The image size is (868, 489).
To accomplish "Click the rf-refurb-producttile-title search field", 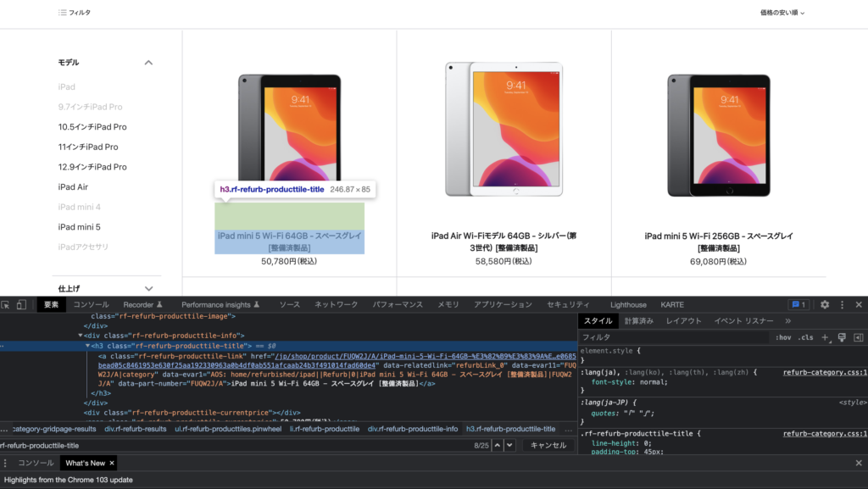I will [x=234, y=445].
